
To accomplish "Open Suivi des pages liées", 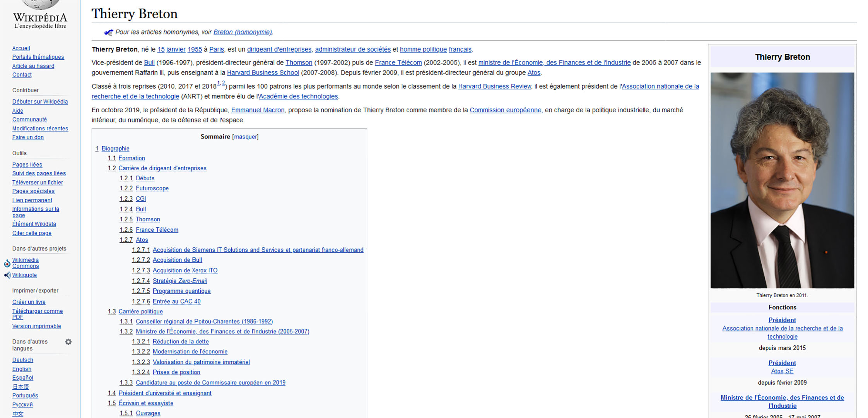I will pyautogui.click(x=39, y=173).
